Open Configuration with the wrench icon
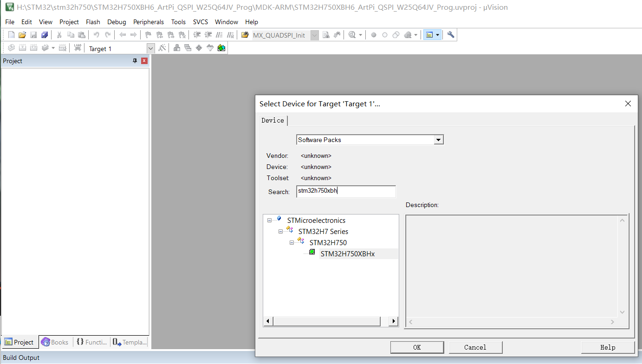This screenshot has height=364, width=642. pos(451,35)
